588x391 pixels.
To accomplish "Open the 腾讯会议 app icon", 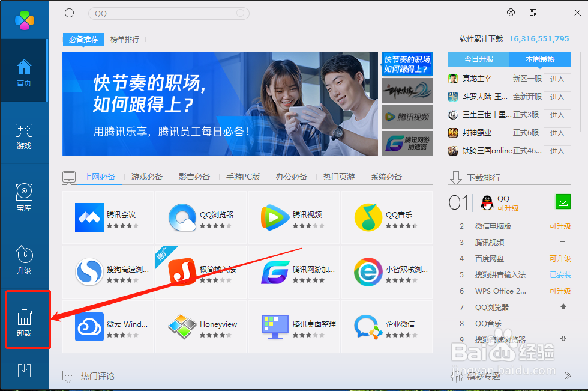I will tap(89, 218).
